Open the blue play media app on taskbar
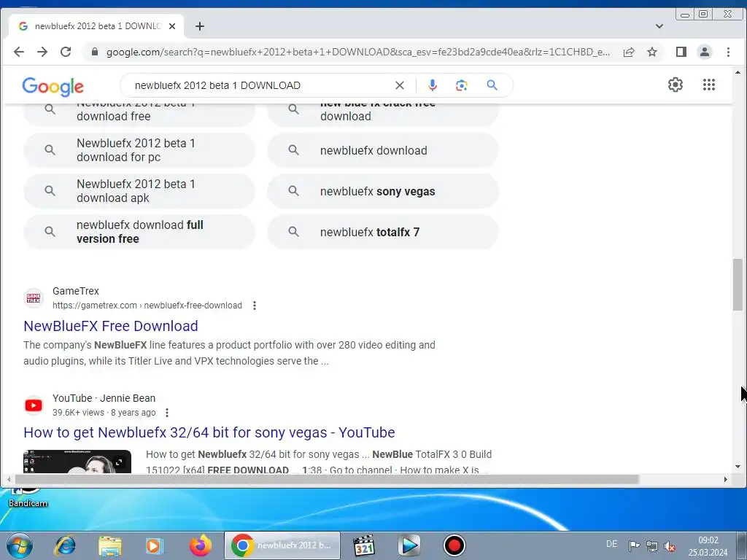This screenshot has width=747, height=560. coord(409,545)
